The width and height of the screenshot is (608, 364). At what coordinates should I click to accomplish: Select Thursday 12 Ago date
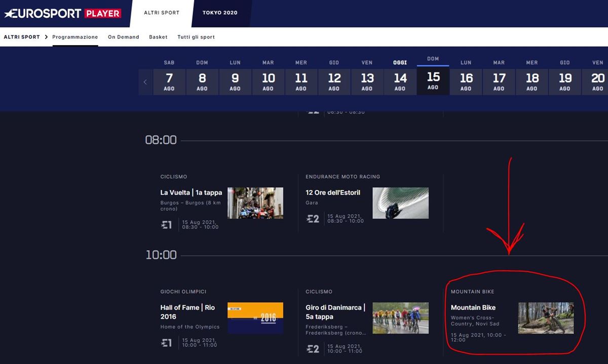(334, 82)
